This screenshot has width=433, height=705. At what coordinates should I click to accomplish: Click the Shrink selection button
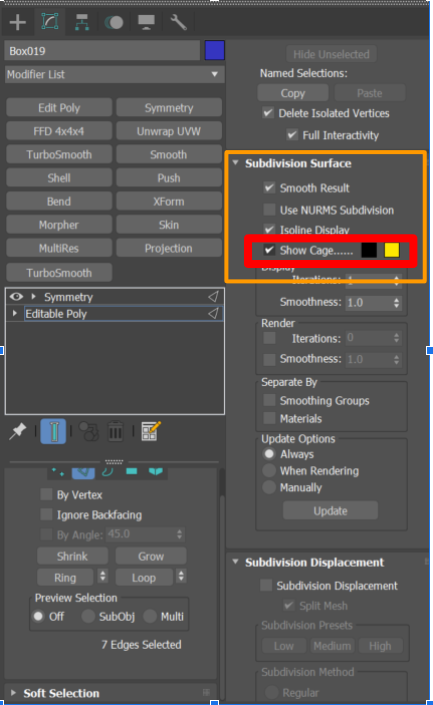pos(72,556)
